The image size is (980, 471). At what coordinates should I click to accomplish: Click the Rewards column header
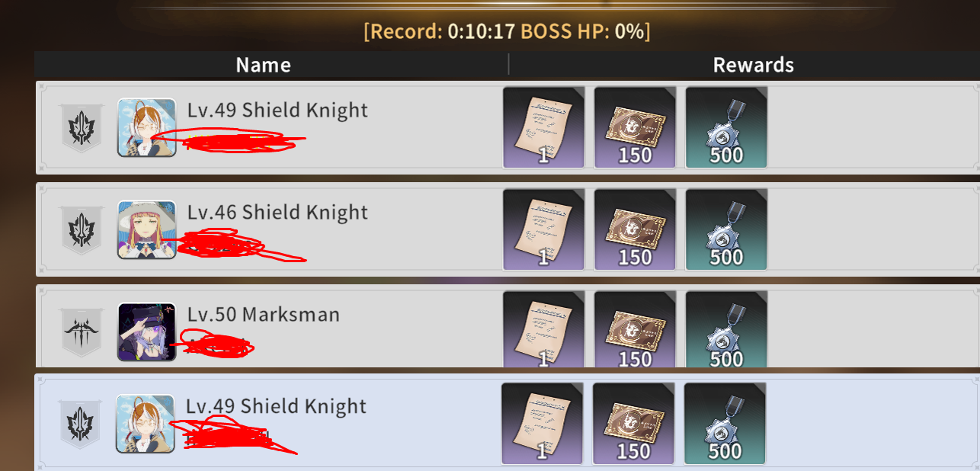754,65
